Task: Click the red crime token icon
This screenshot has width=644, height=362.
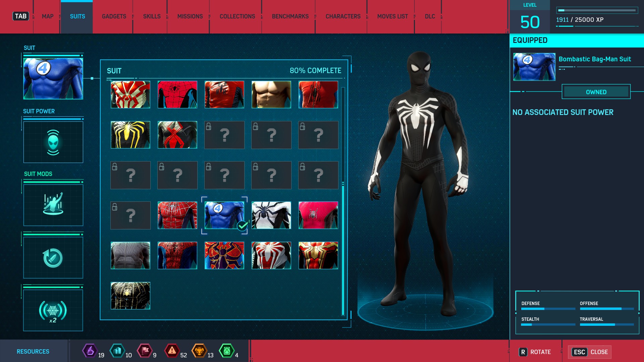Action: pos(172,351)
